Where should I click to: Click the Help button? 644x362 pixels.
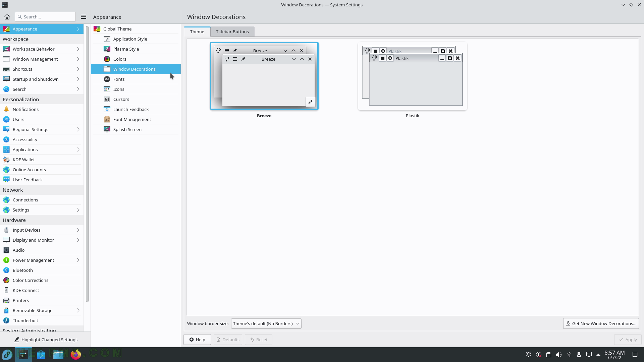pyautogui.click(x=197, y=340)
